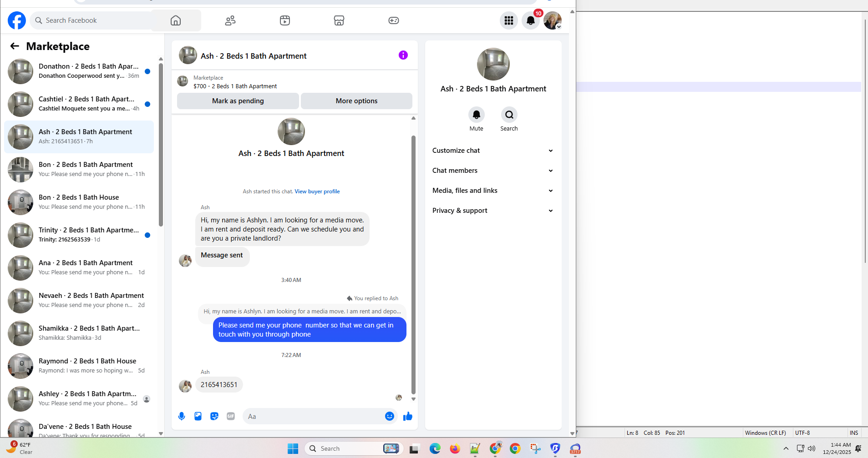Send a voice clip with microphone icon
This screenshot has width=868, height=458.
pyautogui.click(x=182, y=416)
